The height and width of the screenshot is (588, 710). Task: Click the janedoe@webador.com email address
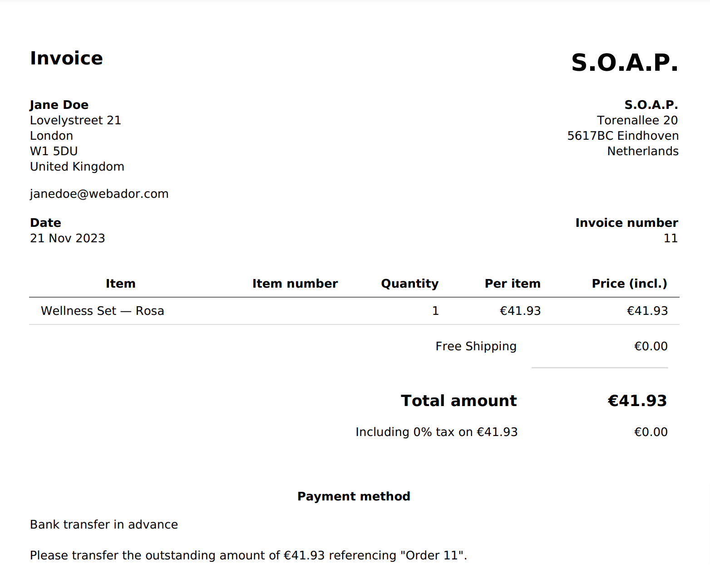click(99, 194)
